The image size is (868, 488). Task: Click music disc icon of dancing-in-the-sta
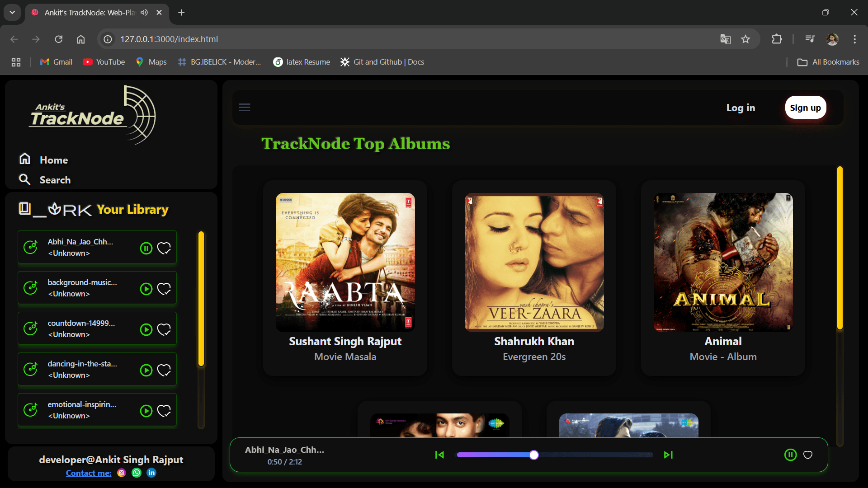click(x=30, y=369)
